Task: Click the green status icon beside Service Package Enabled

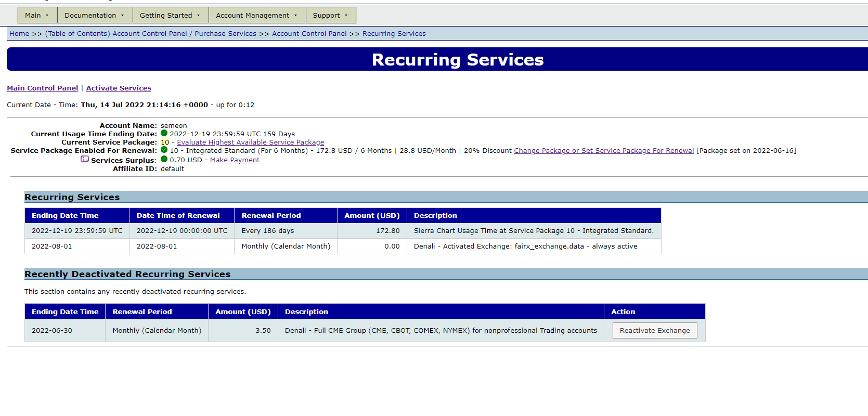Action: tap(164, 150)
